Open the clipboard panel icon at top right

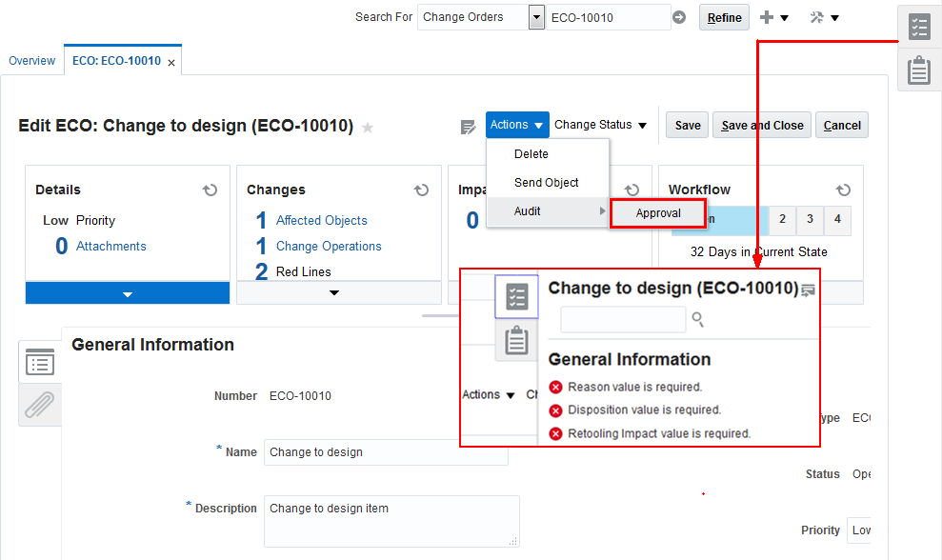pyautogui.click(x=919, y=70)
